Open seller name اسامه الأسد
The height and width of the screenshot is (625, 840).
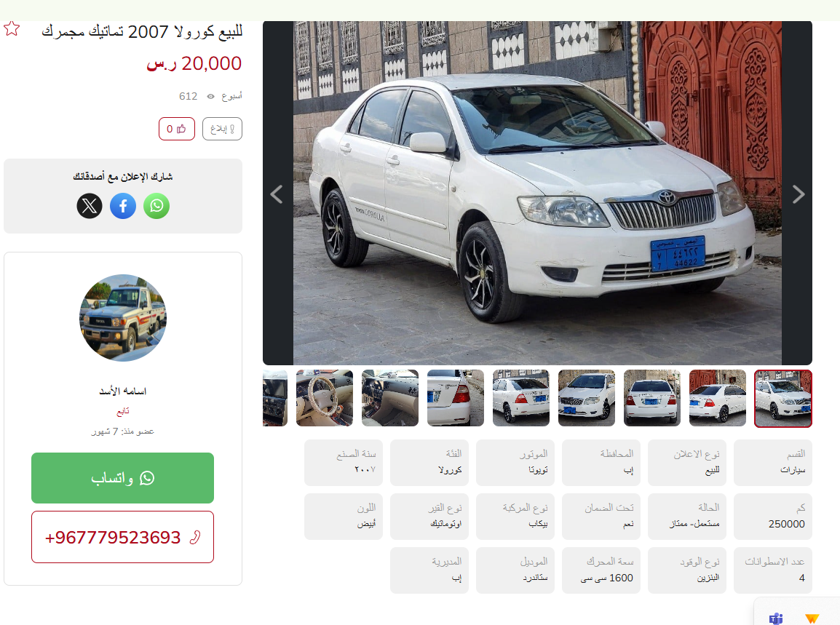pos(123,391)
